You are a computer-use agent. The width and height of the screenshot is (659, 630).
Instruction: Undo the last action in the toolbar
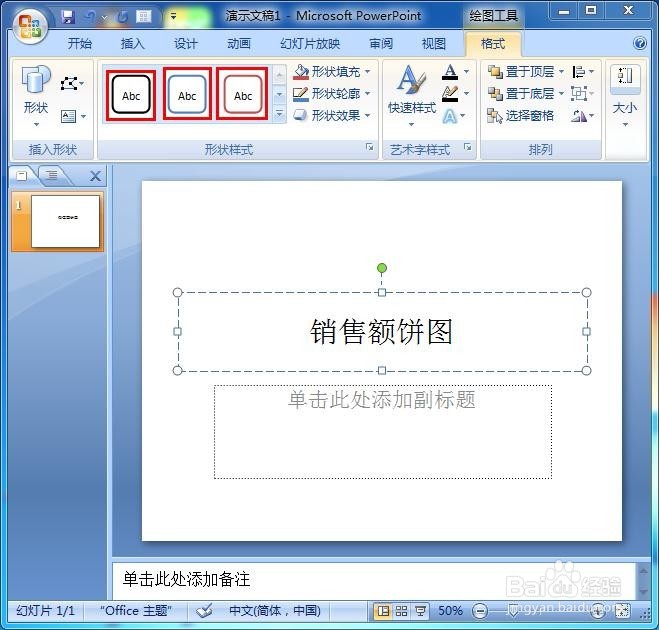tap(90, 17)
